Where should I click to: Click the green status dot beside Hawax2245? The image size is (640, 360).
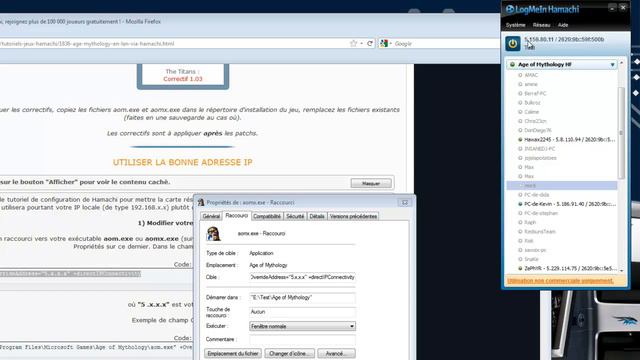click(520, 140)
